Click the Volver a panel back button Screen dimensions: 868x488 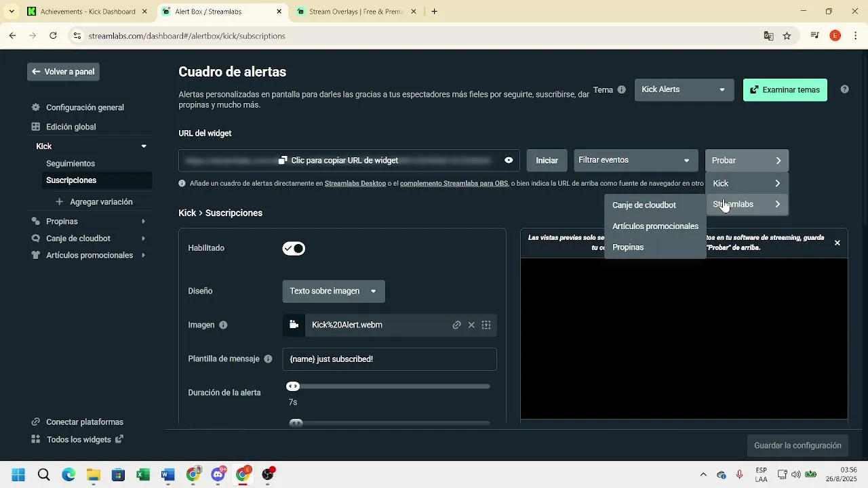[63, 72]
